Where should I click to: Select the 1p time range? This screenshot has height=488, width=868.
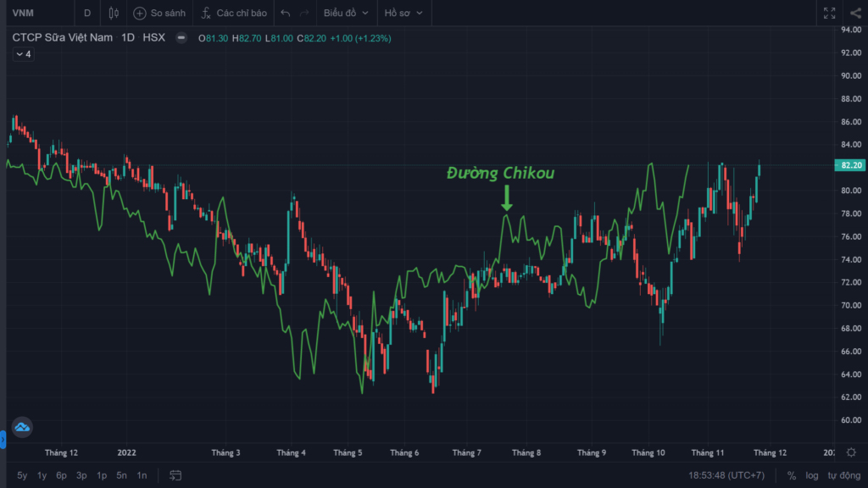(x=102, y=475)
